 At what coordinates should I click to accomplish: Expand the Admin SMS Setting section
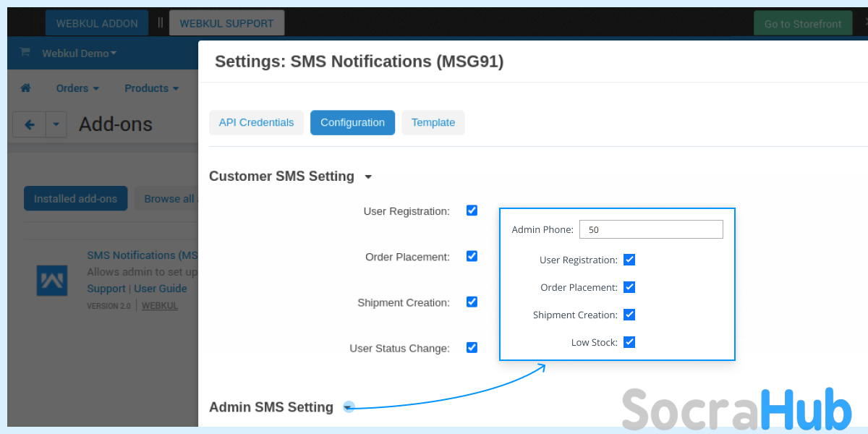coord(349,407)
